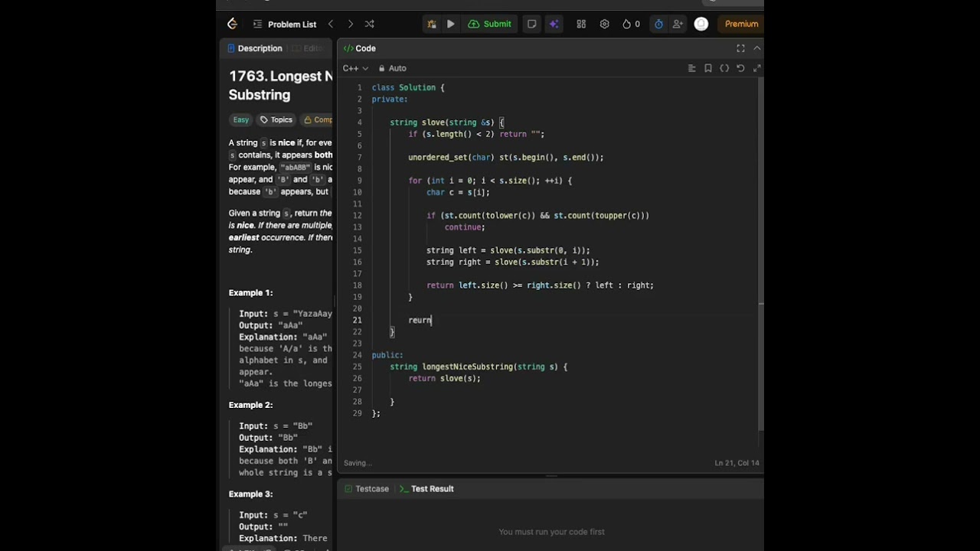Click line number 18 in the gutter

click(358, 285)
